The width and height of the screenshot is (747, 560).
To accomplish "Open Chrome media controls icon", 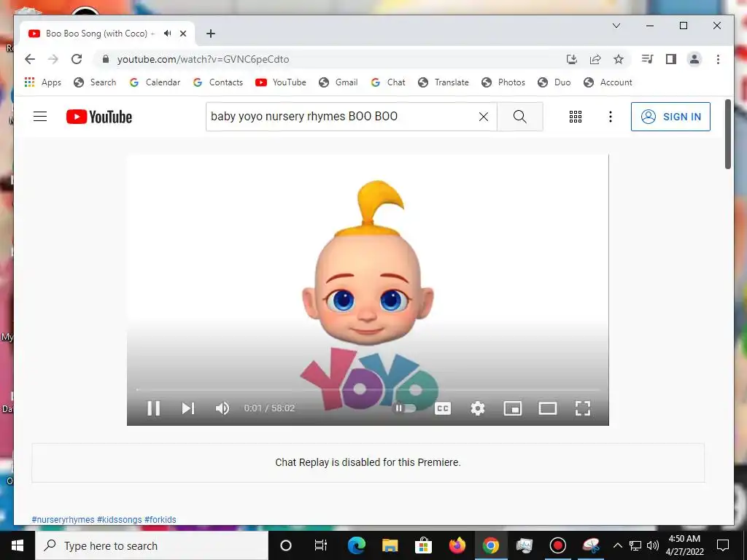I will click(x=647, y=59).
